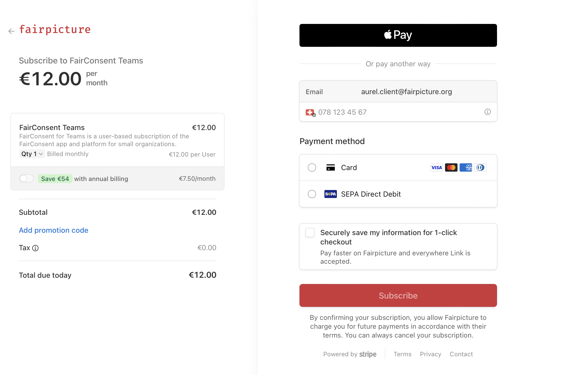
Task: Click the back arrow beside fairpicture logo
Action: (x=11, y=31)
